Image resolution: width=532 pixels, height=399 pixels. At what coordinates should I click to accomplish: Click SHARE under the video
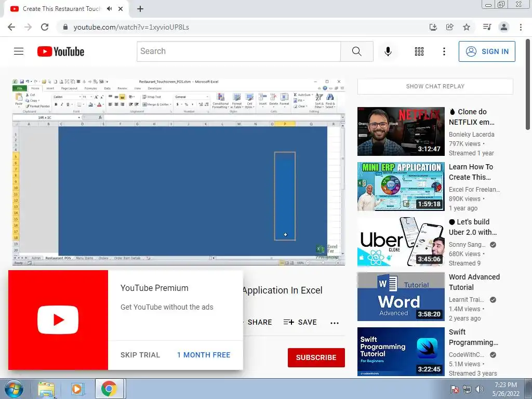(x=259, y=322)
